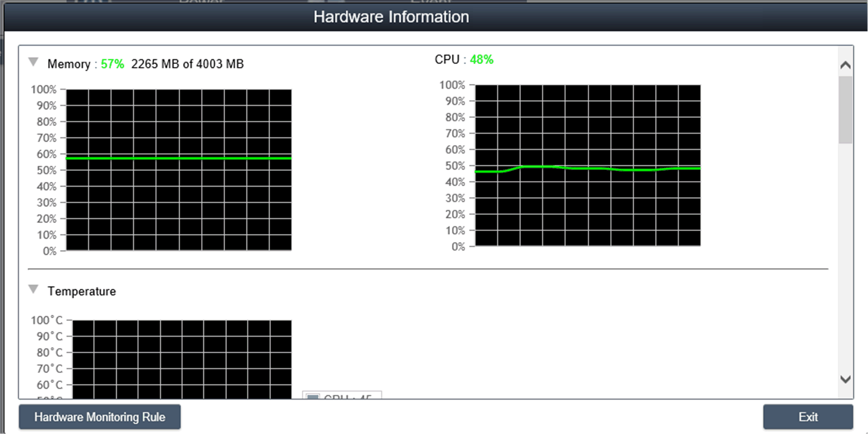This screenshot has height=434, width=868.
Task: Select the Memory section label
Action: click(x=69, y=64)
